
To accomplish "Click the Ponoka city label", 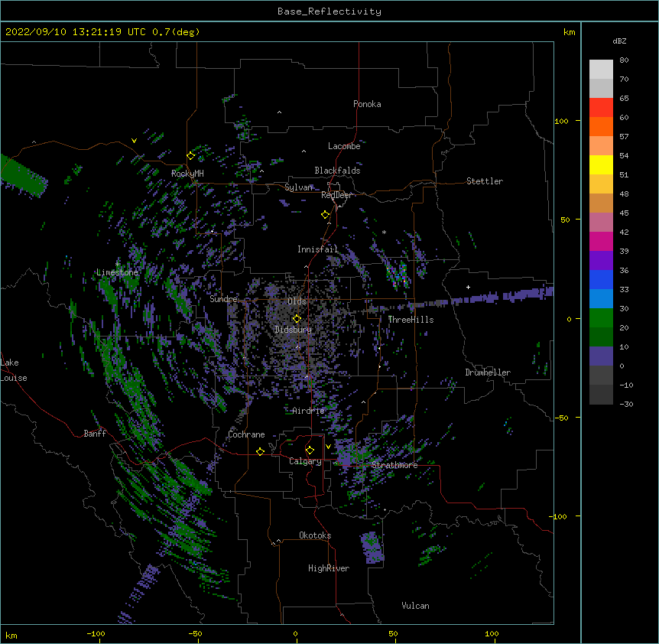I will point(367,104).
